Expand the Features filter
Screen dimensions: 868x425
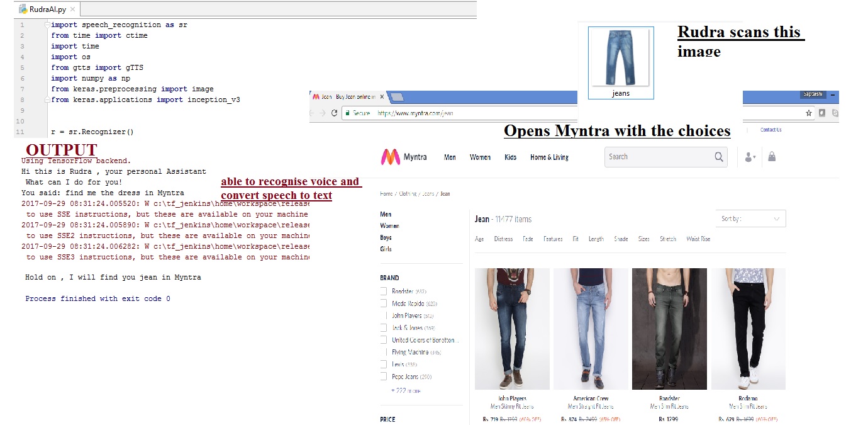click(x=553, y=239)
